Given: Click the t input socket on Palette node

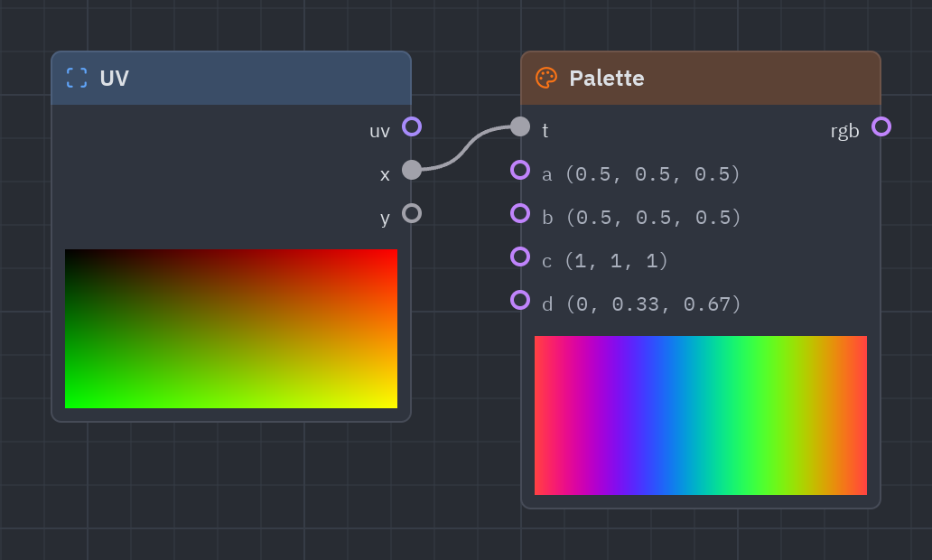Looking at the screenshot, I should tap(520, 126).
